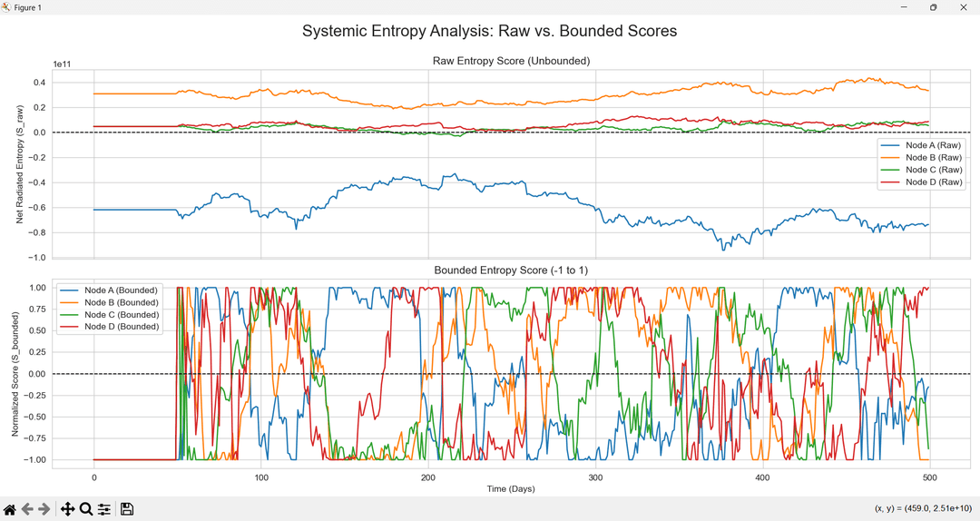
Task: Select Node D (Bounded) in the lower legend
Action: point(121,327)
